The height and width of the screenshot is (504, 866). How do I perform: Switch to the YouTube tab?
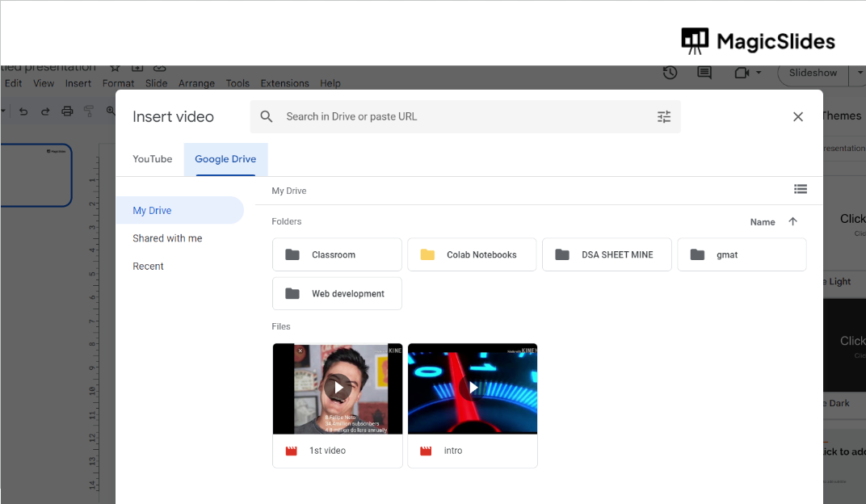point(153,159)
